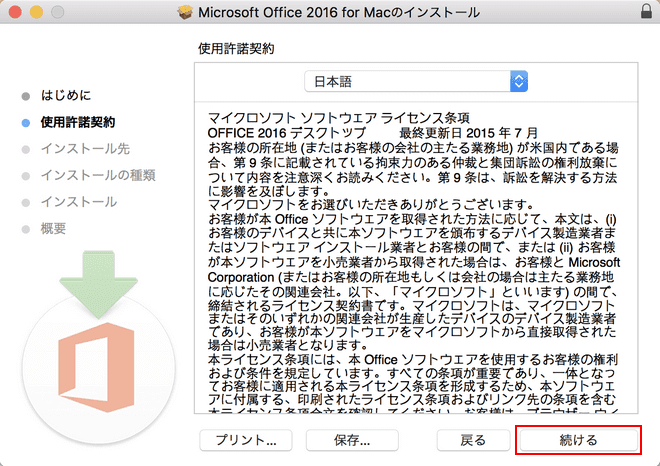Select the 使用許諾契約 step in sidebar
660x466 pixels.
pos(78,122)
